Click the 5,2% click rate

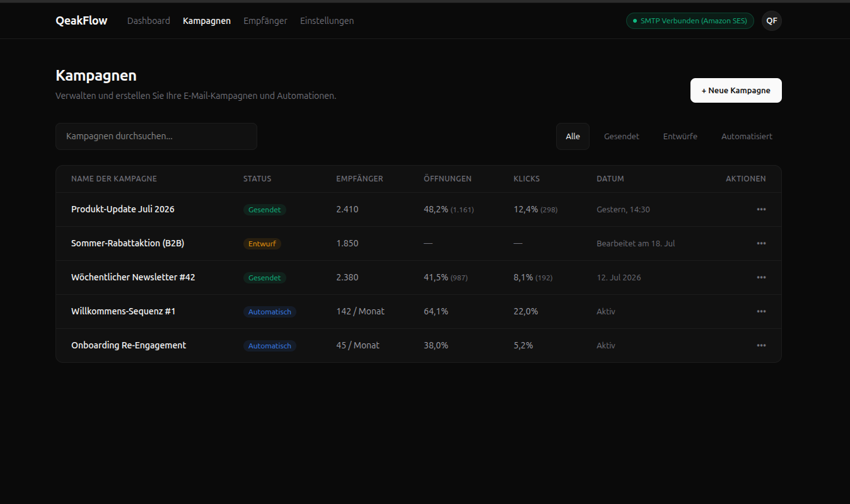pos(523,345)
